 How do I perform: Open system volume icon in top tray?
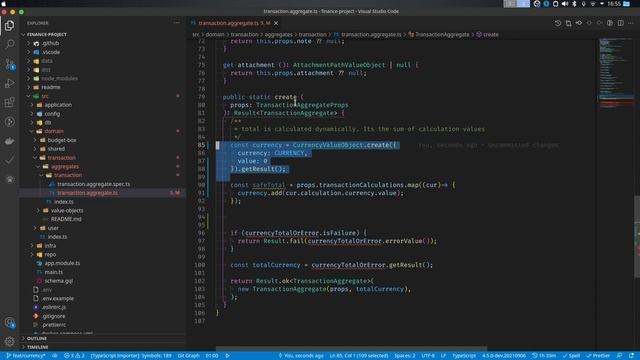(565, 4)
